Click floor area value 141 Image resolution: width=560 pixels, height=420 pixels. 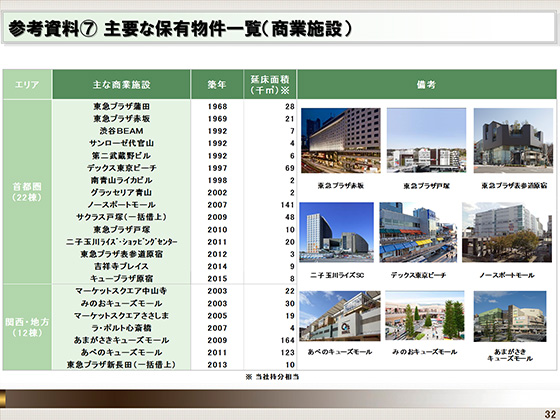point(288,205)
